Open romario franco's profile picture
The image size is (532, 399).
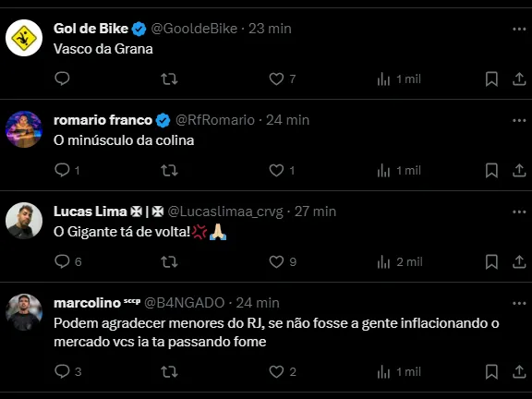click(x=24, y=129)
